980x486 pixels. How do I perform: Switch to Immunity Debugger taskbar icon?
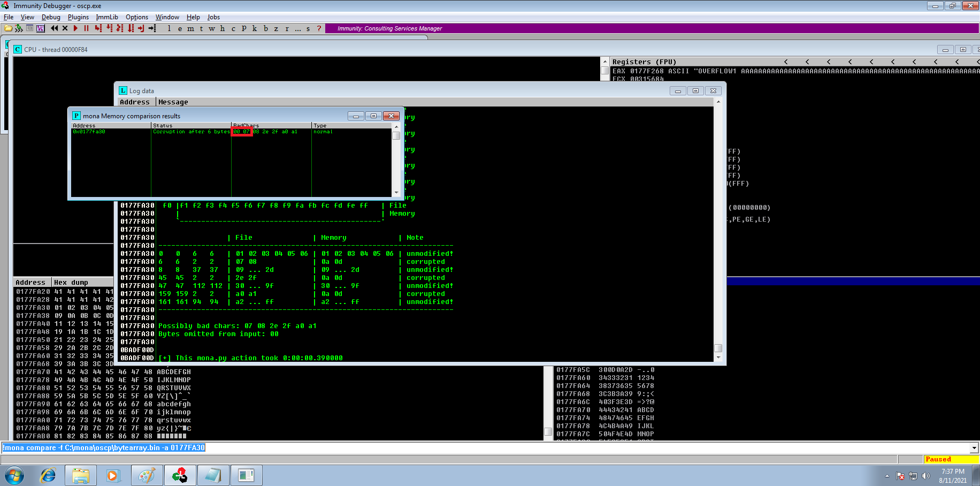coord(180,475)
